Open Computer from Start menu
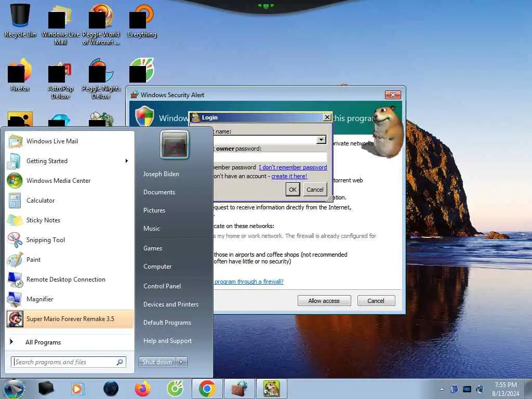The width and height of the screenshot is (532, 399). (157, 267)
